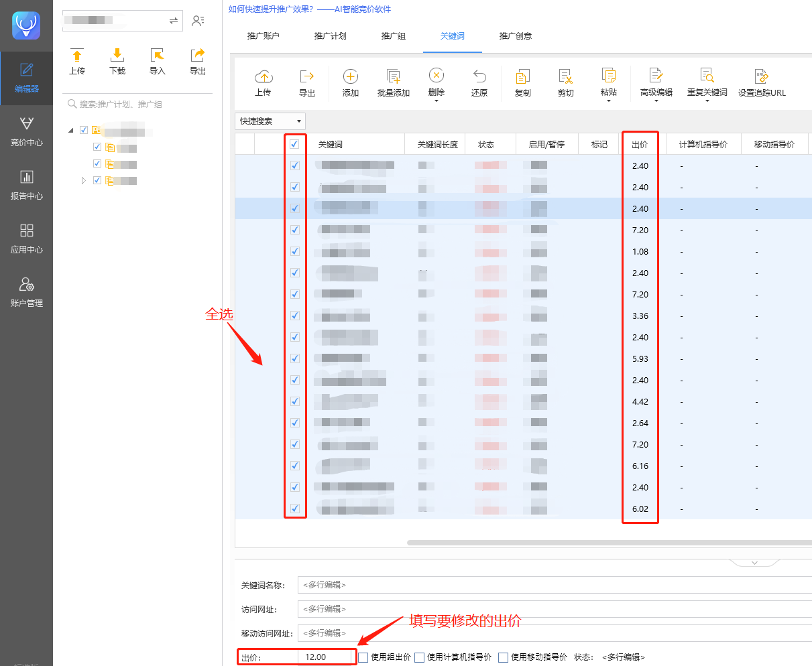Toggle the top-level account tree checkbox
812x666 pixels.
pyautogui.click(x=84, y=130)
